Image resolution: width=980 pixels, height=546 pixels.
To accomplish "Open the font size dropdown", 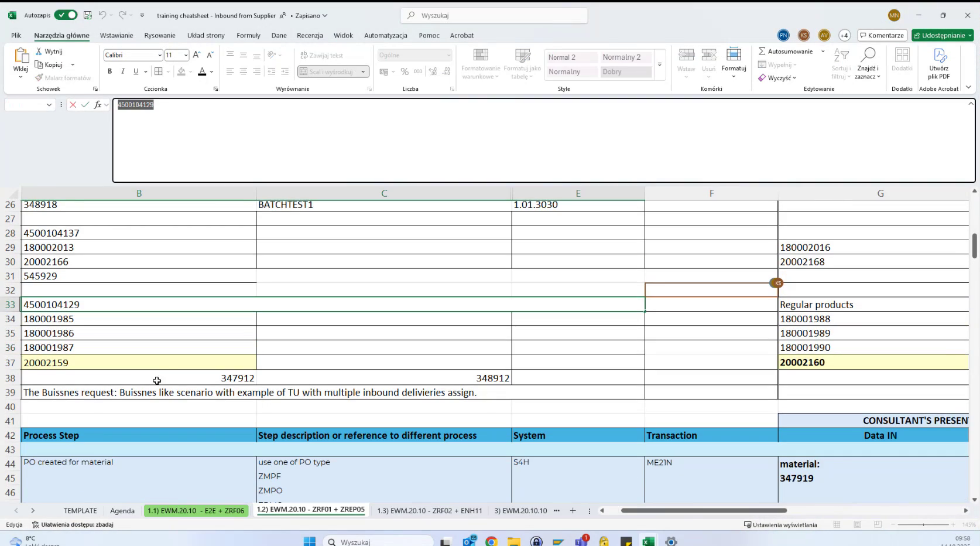I will point(186,54).
